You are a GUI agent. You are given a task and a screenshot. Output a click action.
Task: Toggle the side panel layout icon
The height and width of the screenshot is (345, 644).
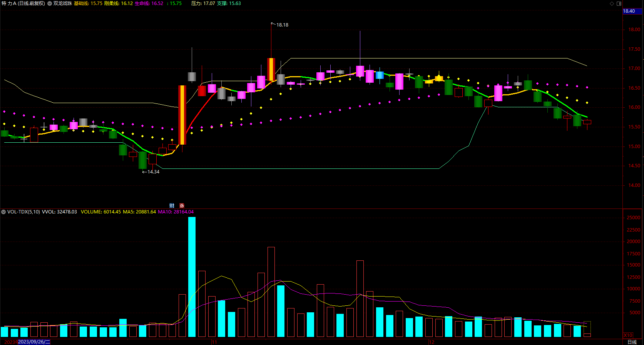point(619,3)
